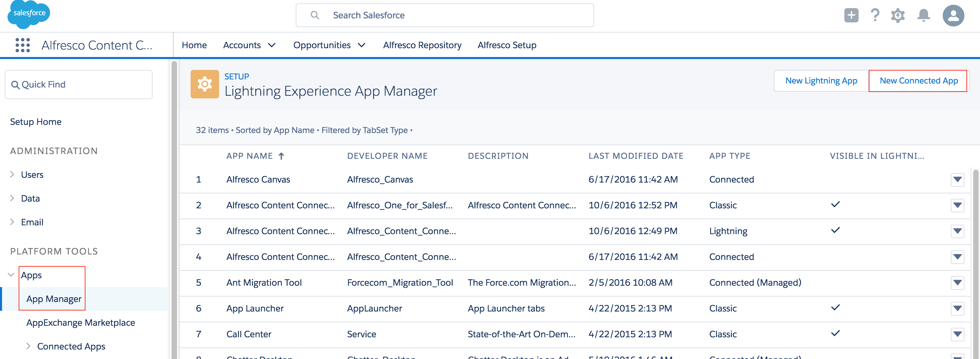The width and height of the screenshot is (980, 359).
Task: Open the create new (+) icon
Action: coord(851,15)
